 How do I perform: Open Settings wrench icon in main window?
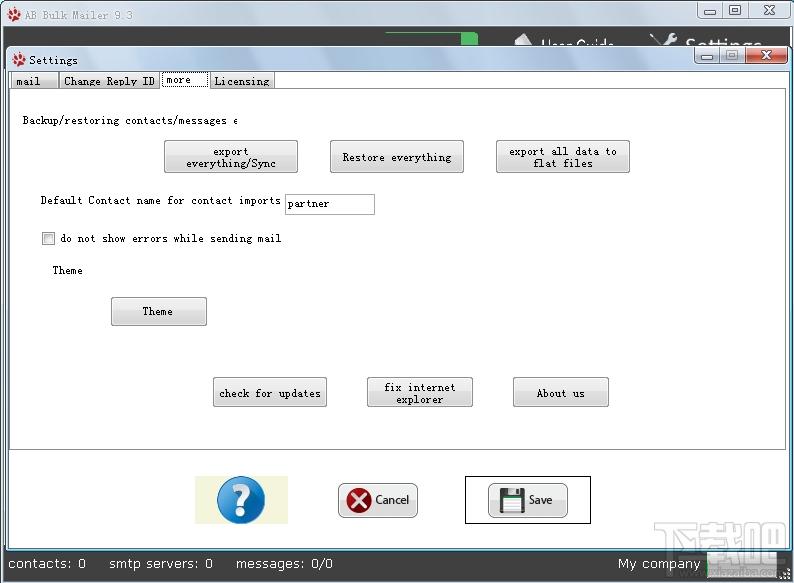[x=663, y=40]
